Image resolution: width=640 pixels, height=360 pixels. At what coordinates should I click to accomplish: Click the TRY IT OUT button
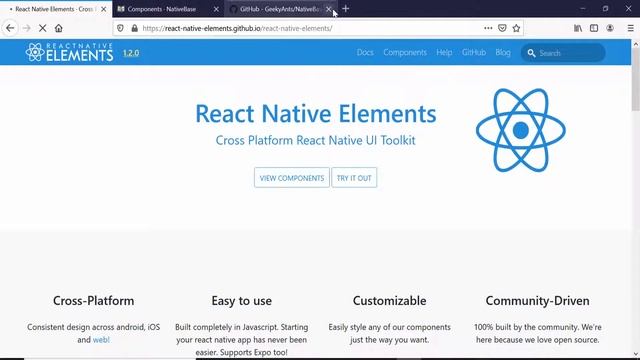pyautogui.click(x=354, y=178)
